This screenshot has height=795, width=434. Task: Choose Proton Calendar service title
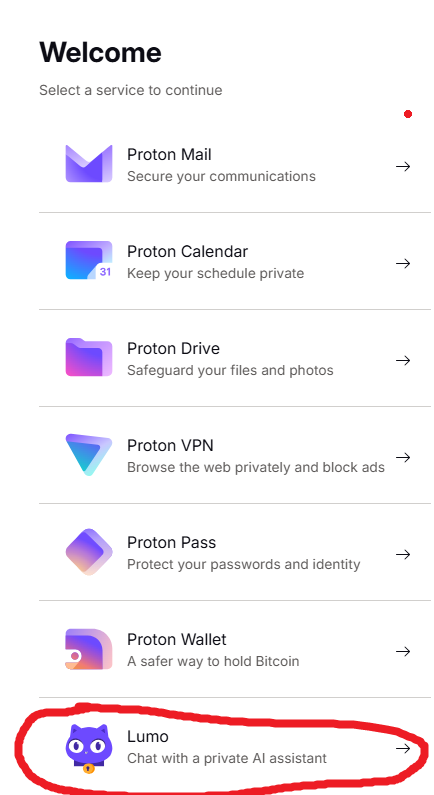(188, 251)
